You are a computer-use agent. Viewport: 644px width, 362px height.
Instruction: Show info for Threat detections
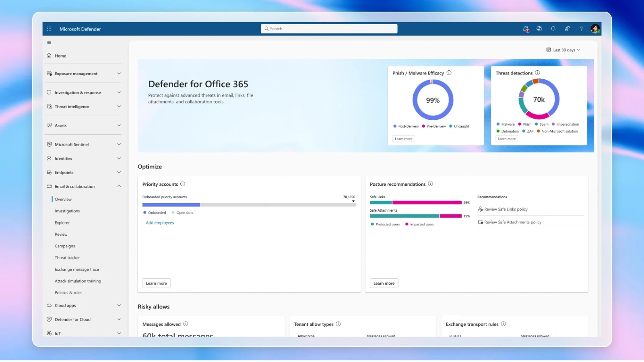pos(537,73)
